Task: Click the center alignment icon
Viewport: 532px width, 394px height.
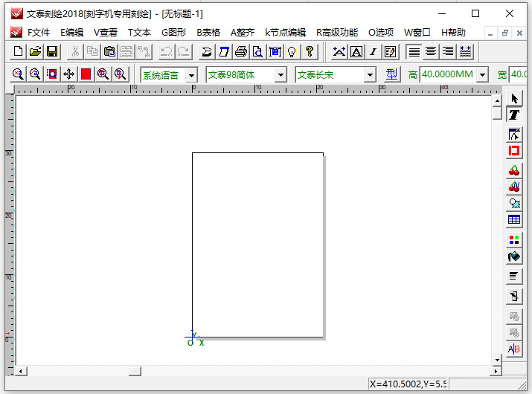Action: tap(431, 52)
